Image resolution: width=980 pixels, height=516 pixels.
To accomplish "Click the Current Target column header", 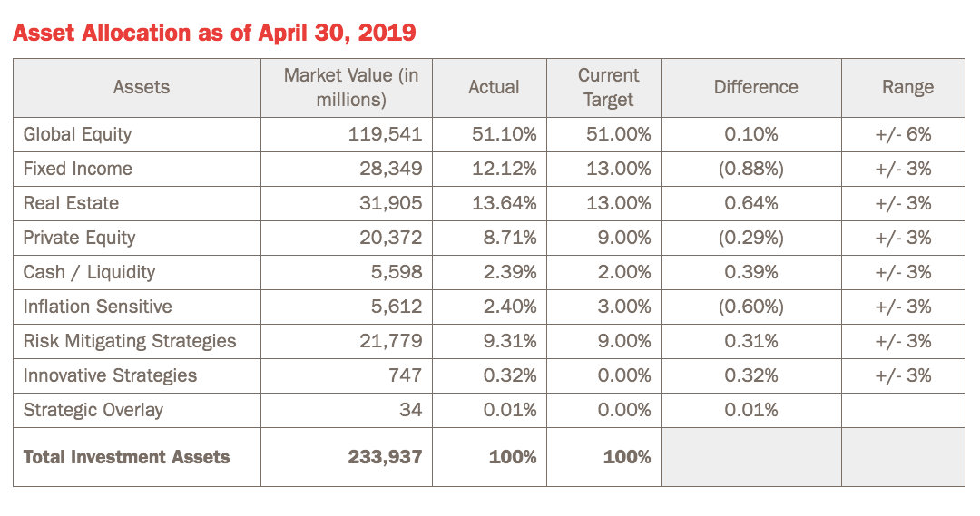I will [608, 87].
